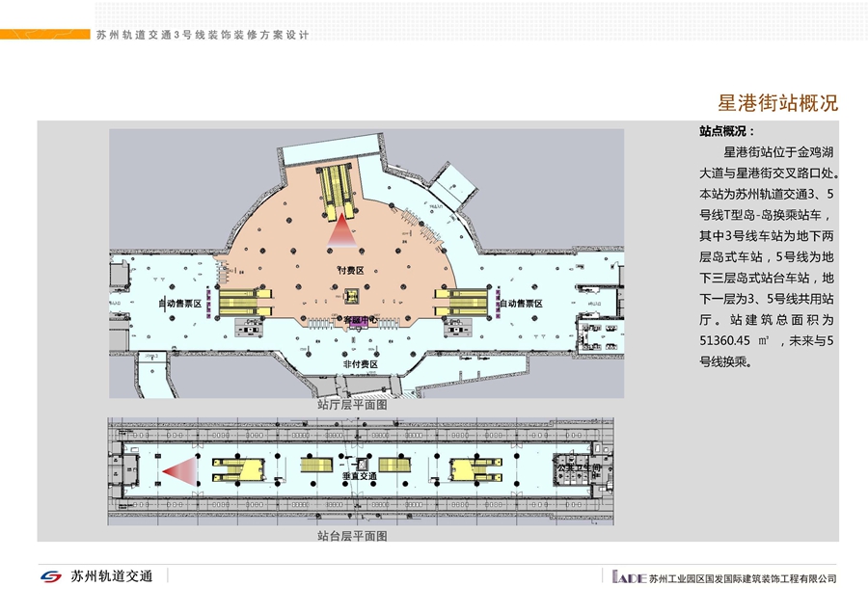
Task: Click the 垂直交通 label on the platform plan
Action: tap(360, 476)
